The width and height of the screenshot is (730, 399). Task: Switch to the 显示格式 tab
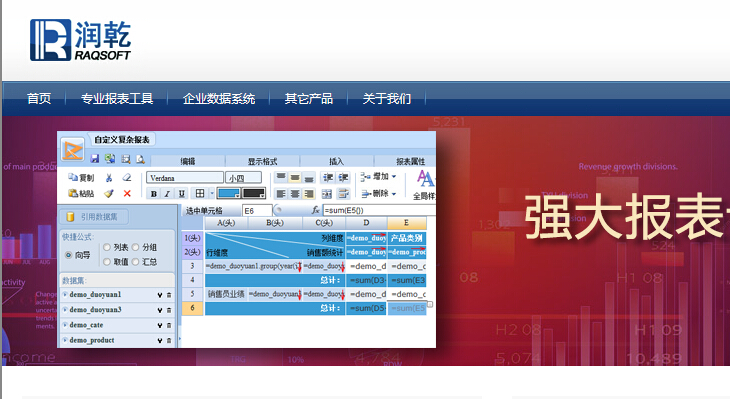coord(263,161)
